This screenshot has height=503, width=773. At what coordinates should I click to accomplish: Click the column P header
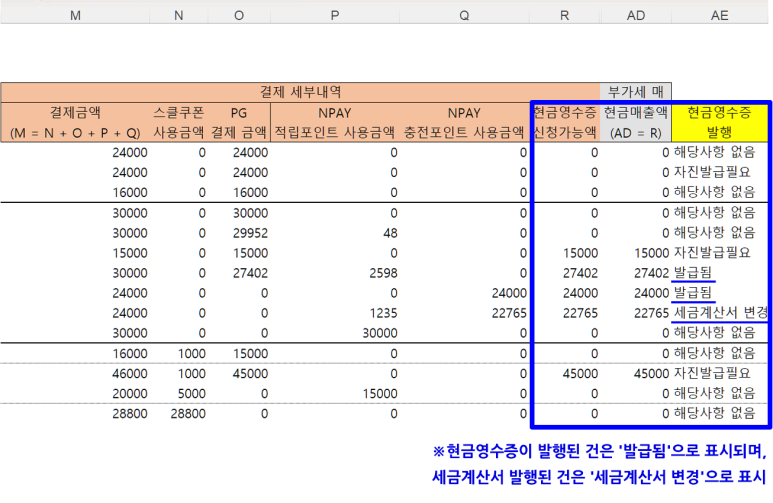(334, 15)
